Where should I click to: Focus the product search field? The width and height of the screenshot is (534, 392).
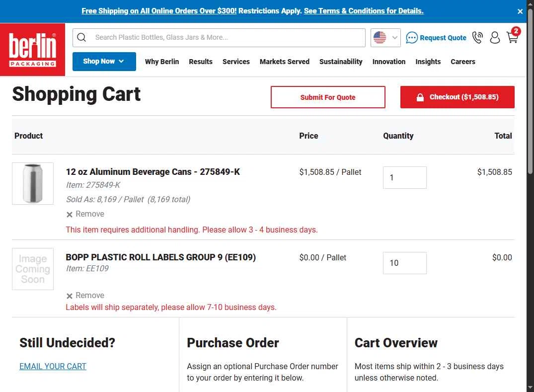click(219, 37)
